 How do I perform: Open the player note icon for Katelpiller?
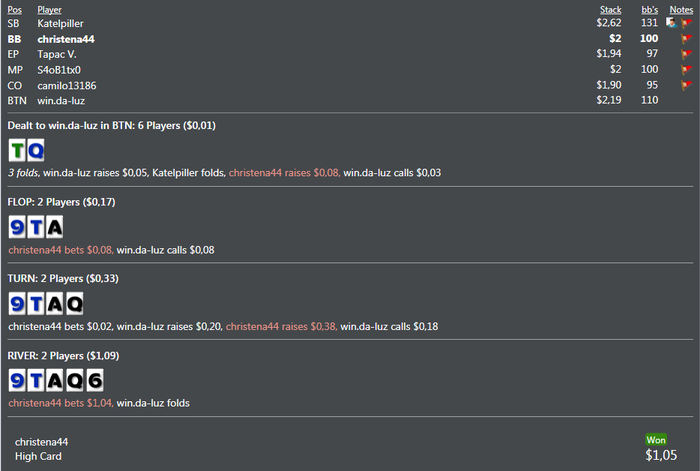click(671, 23)
